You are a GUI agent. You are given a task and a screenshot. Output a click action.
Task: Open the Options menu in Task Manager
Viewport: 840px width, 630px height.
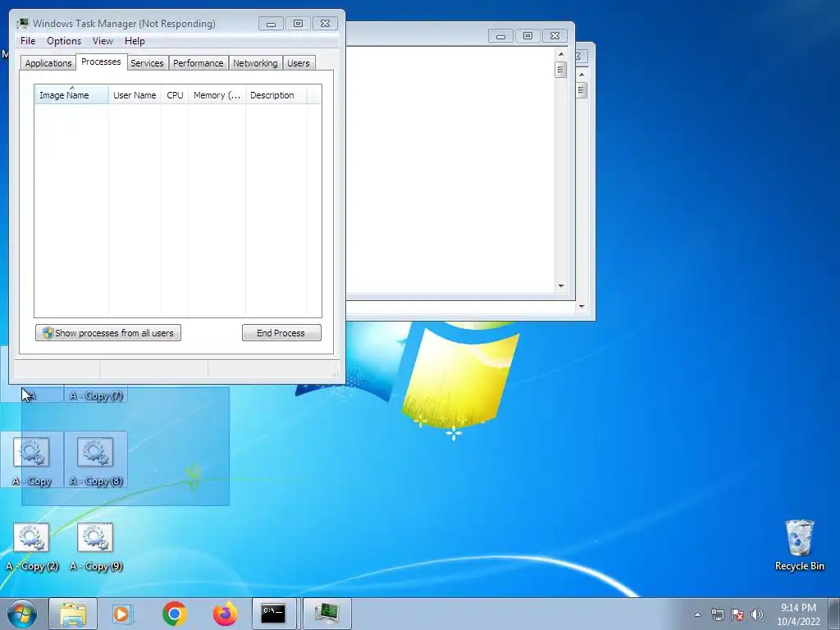click(64, 41)
